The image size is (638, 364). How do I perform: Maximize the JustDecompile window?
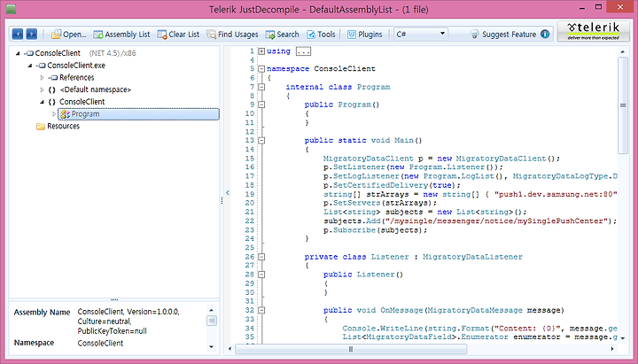tap(598, 6)
